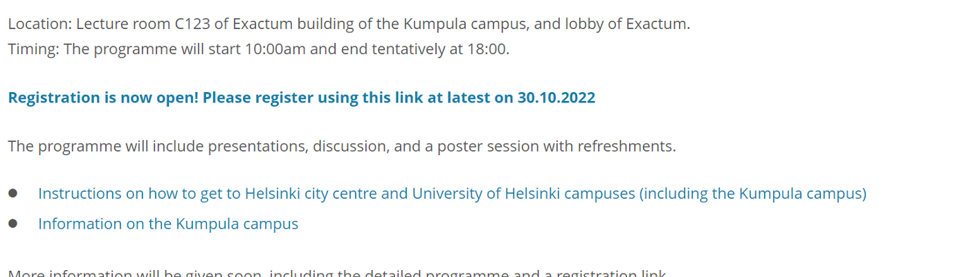Click the bullet before the Instructions link
The image size is (980, 277).
(x=12, y=193)
